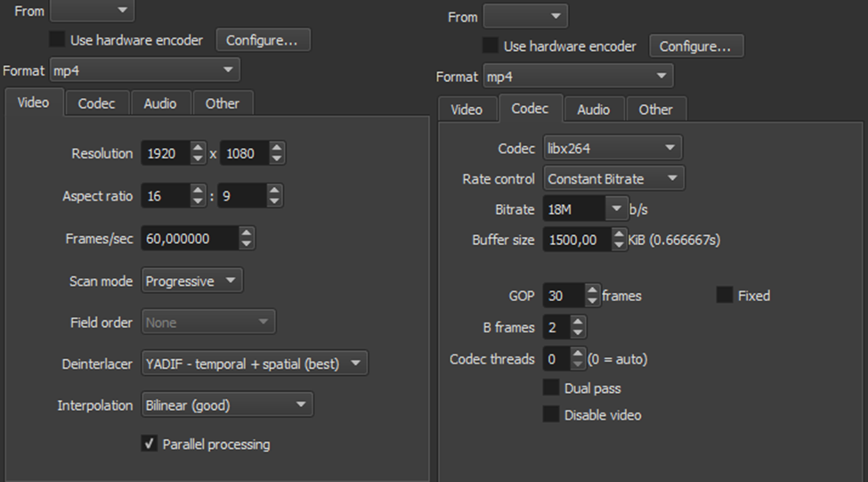868x482 pixels.
Task: Open the Scan mode Progressive dropdown
Action: point(191,281)
